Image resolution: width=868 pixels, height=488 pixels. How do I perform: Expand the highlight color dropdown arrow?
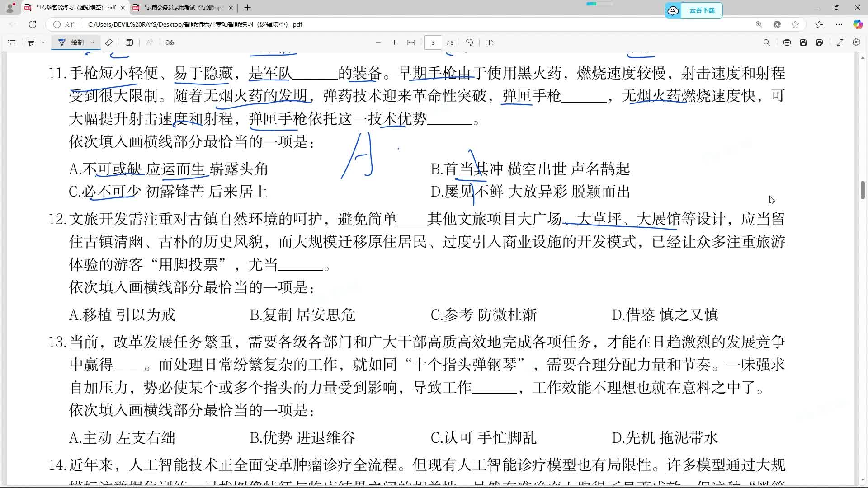[43, 42]
